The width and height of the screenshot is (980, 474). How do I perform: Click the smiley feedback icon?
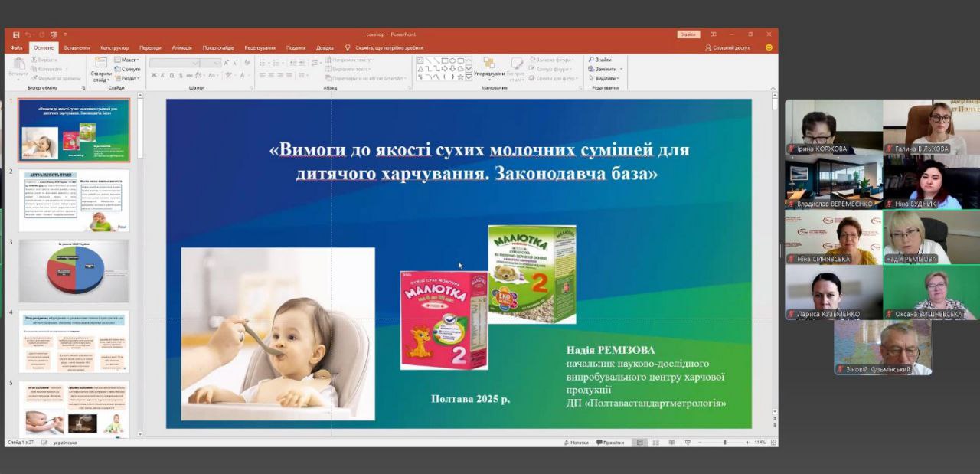point(769,47)
